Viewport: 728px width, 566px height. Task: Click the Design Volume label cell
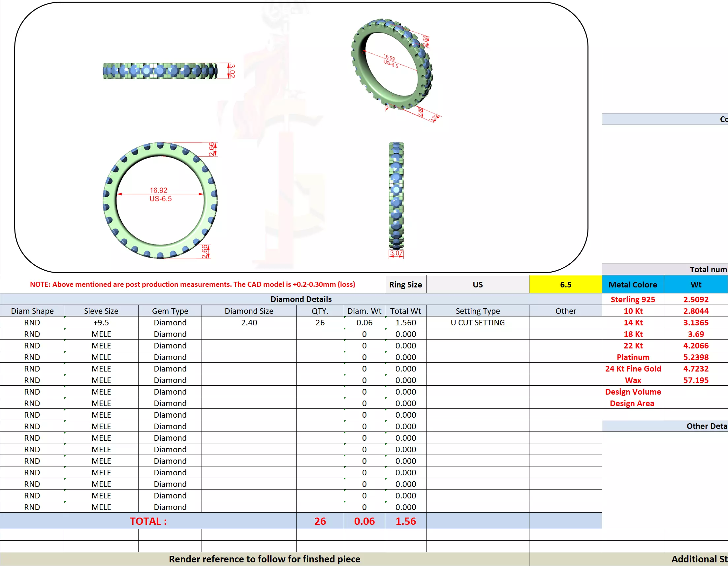point(633,392)
